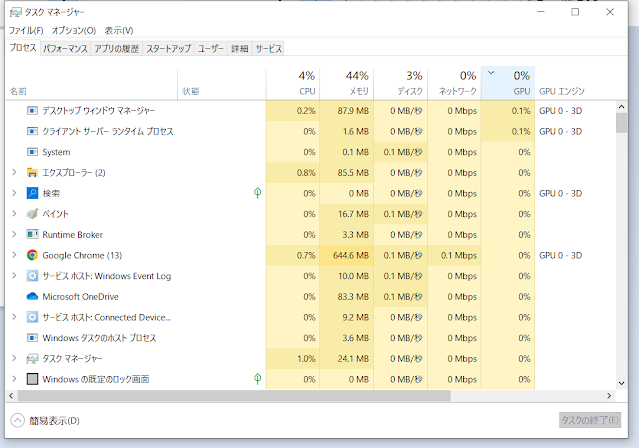Click the horizontal scrollbar thumb

(x=234, y=395)
